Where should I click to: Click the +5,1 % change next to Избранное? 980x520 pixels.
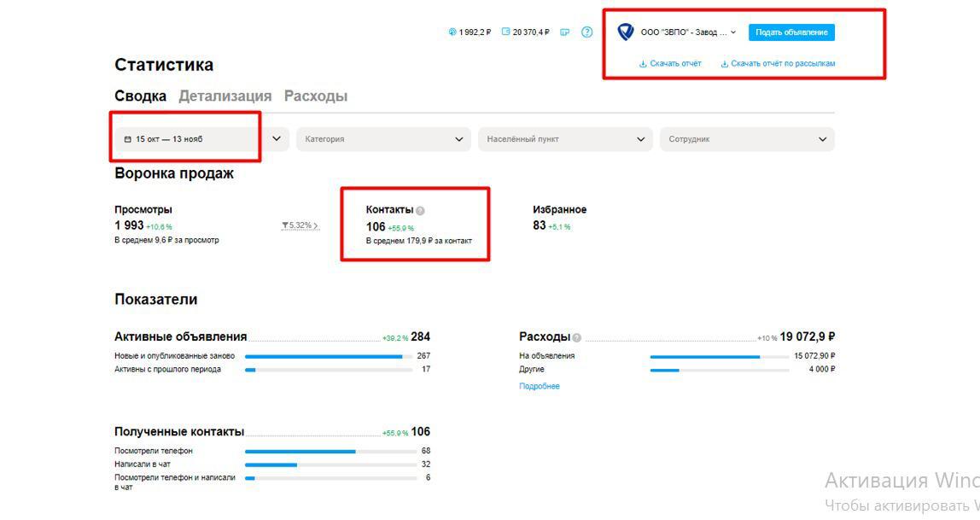point(559,227)
